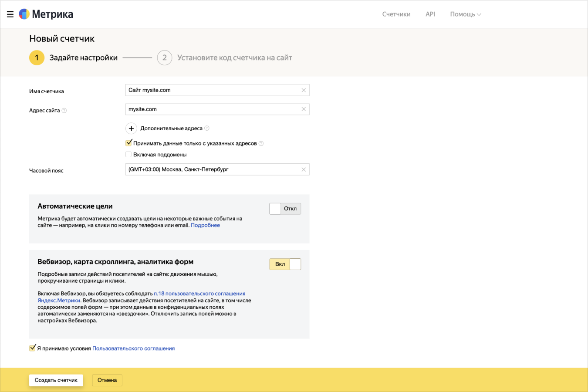Click Дополнительные адреса label
This screenshot has width=588, height=392.
click(171, 128)
